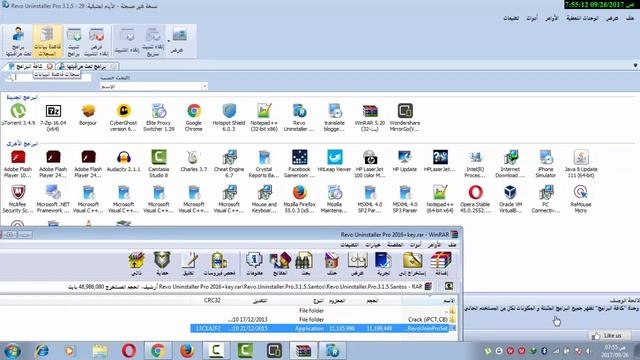
Task: Click the greyed Uninstall toolbar button
Action: click(x=127, y=41)
